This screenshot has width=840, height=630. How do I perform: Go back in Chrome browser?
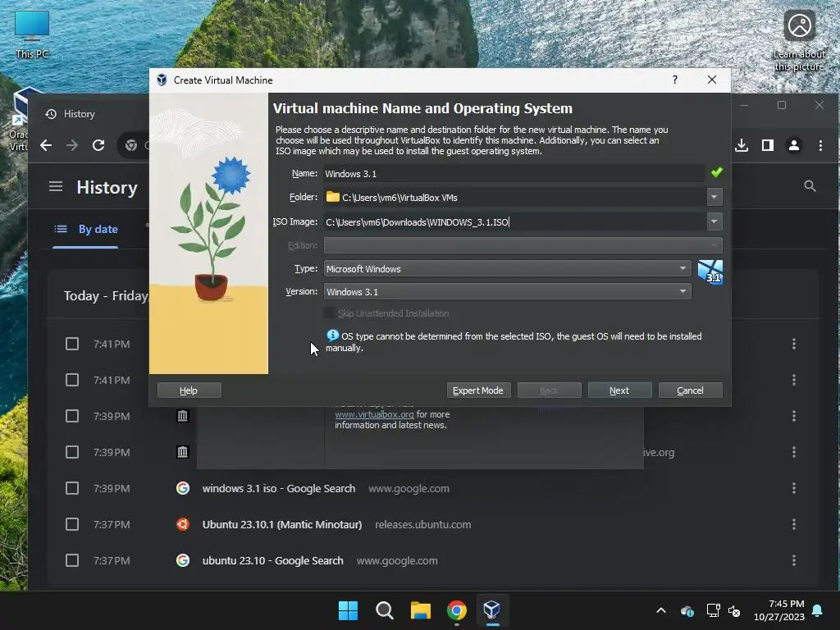tap(46, 145)
